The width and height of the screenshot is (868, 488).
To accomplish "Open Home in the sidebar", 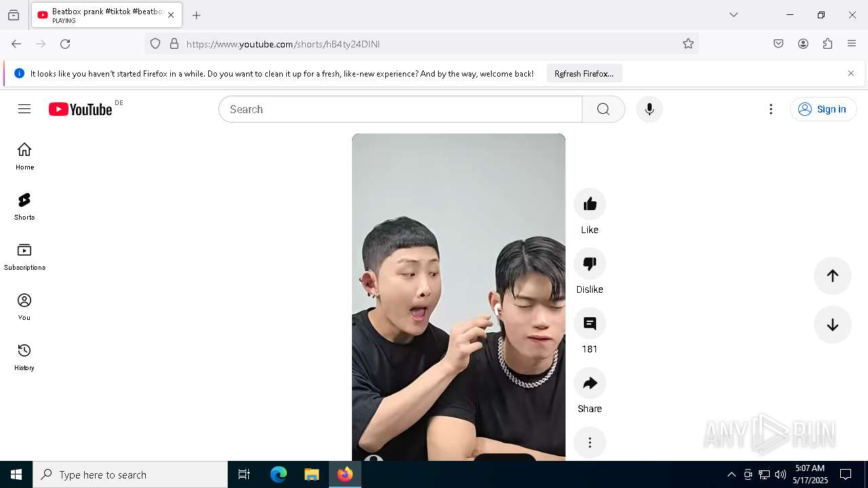I will click(24, 157).
